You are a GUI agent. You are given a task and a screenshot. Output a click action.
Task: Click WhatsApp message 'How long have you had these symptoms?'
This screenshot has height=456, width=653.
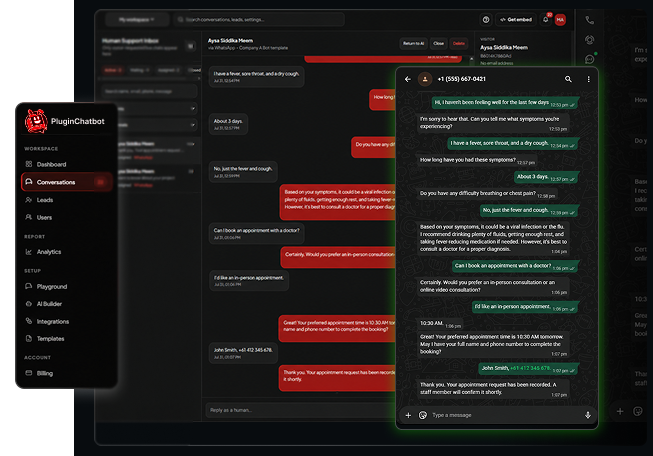coord(477,160)
